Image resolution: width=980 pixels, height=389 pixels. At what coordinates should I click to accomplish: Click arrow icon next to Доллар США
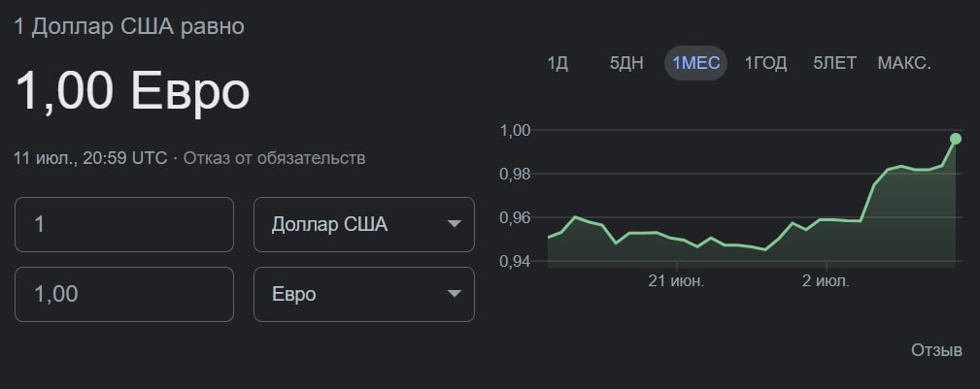click(454, 225)
